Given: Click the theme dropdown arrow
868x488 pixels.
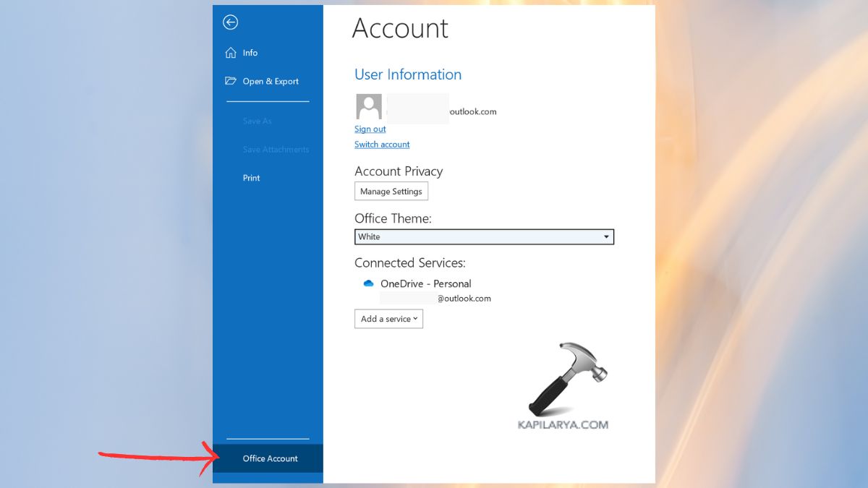Looking at the screenshot, I should point(606,236).
